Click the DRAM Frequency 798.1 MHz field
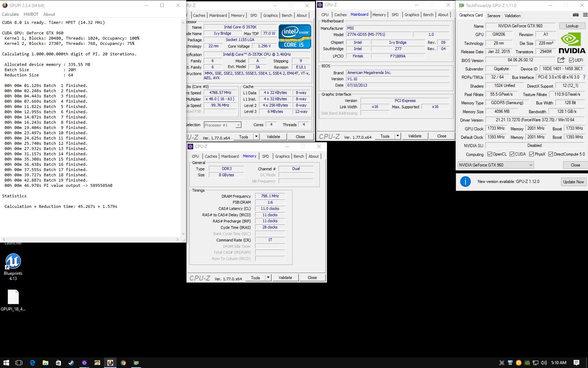Screen dimensions: 588x368 pos(270,196)
